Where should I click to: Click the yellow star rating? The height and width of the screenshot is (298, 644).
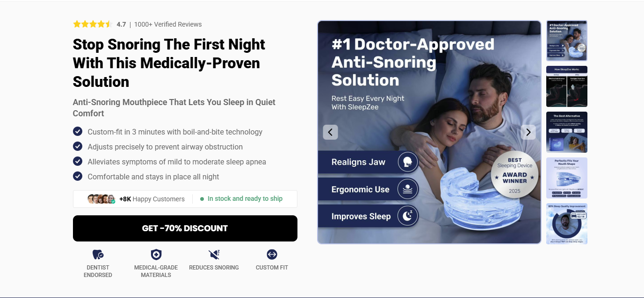click(93, 24)
